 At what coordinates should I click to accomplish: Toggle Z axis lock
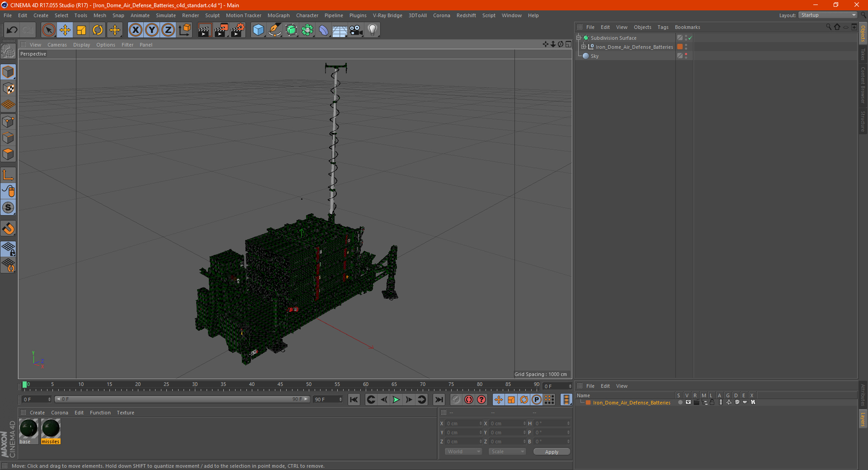coord(168,30)
